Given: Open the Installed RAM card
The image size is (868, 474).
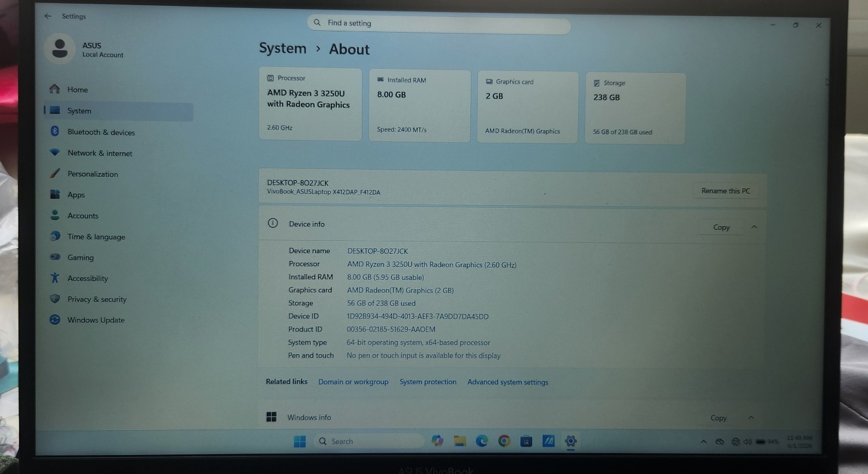Looking at the screenshot, I should [x=419, y=106].
